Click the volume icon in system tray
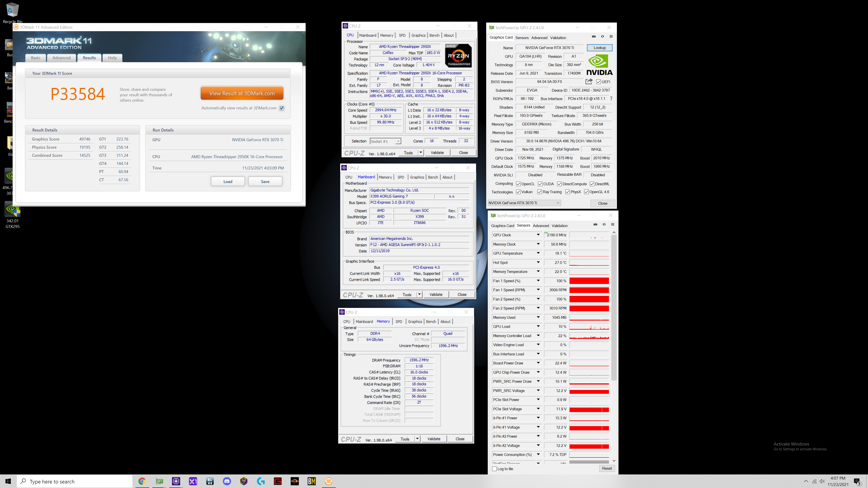Screen dimensions: 868x488 pos(822,481)
